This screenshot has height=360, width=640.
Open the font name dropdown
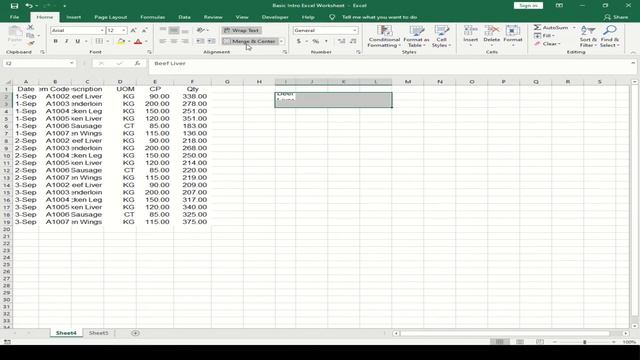coord(102,30)
